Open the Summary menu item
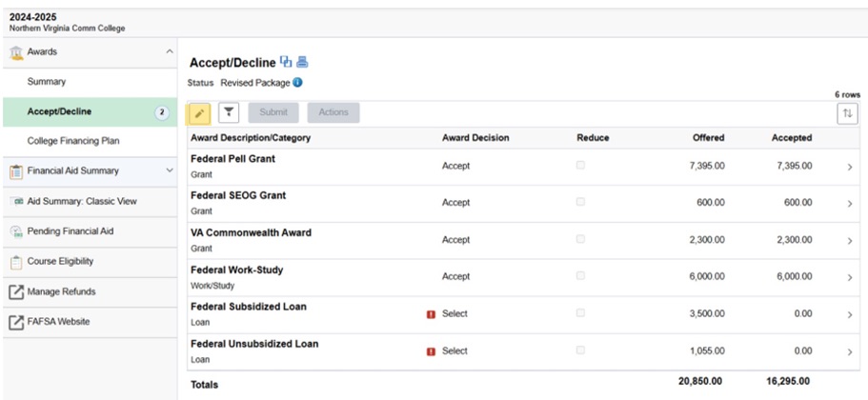 (47, 83)
